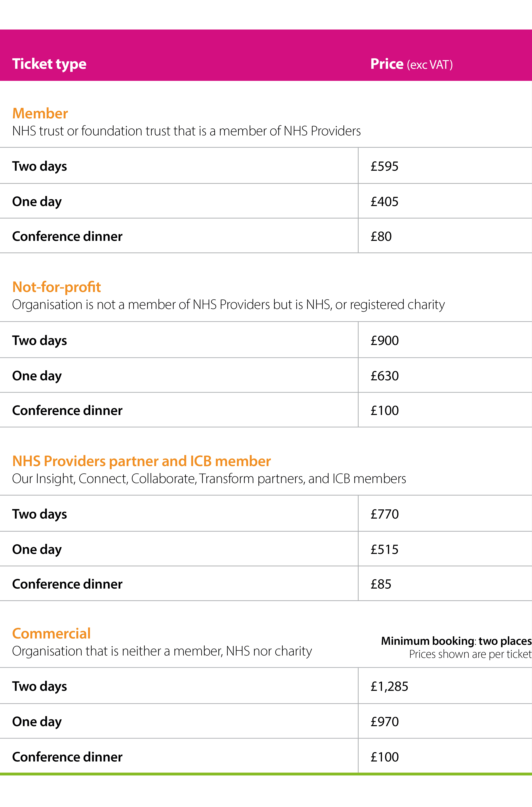
Task: Select the £85 Conference dinner price
Action: [x=381, y=584]
